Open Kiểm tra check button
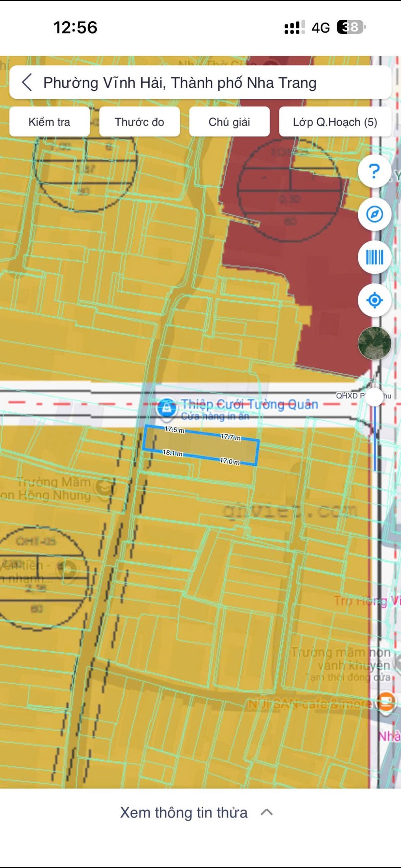401x868 pixels. (50, 122)
